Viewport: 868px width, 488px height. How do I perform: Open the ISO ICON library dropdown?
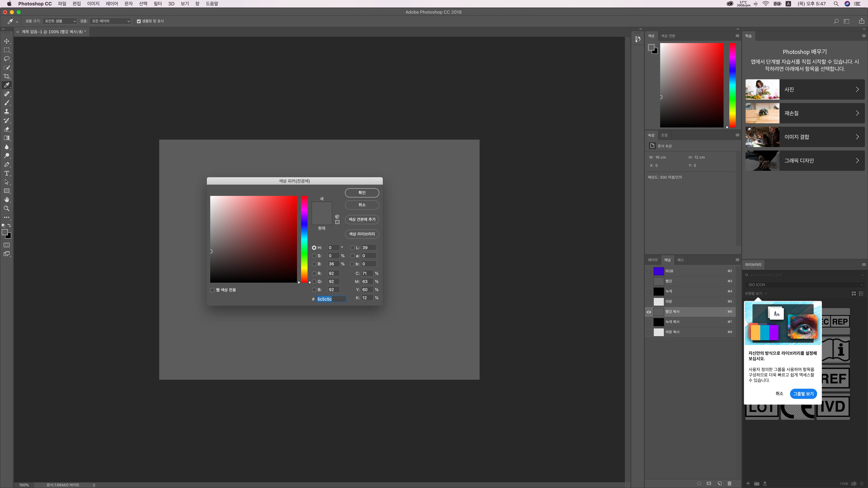click(805, 285)
